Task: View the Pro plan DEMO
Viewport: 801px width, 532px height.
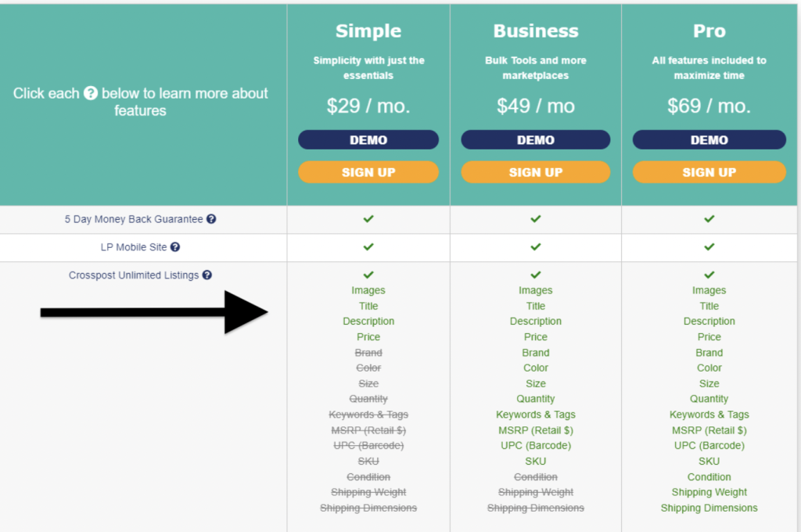Action: [709, 140]
